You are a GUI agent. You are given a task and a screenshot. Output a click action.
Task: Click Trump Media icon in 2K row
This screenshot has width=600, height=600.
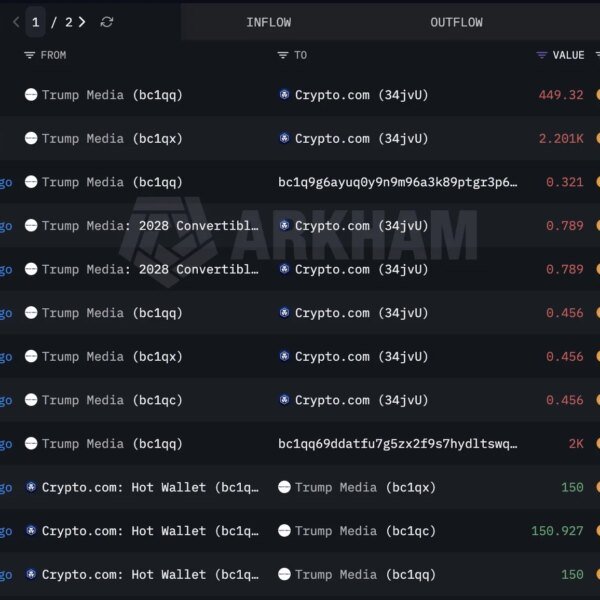click(31, 443)
